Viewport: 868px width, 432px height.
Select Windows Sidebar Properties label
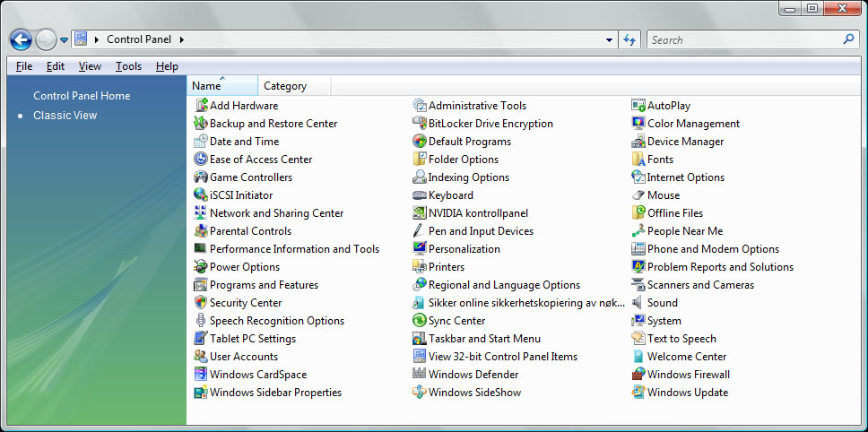[x=275, y=393]
